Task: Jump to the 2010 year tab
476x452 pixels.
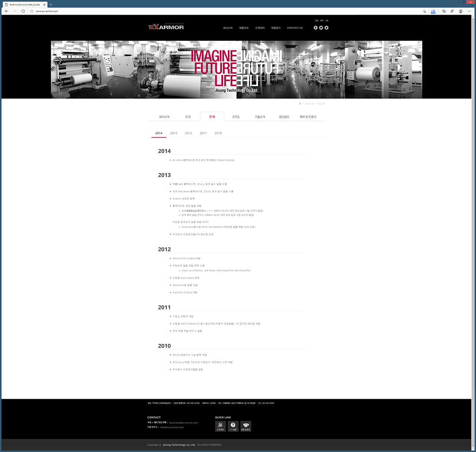Action: tap(218, 133)
